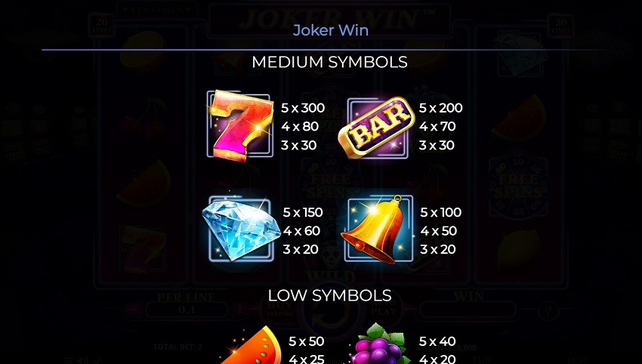Click the 3 x 20 bell payout

pyautogui.click(x=438, y=249)
